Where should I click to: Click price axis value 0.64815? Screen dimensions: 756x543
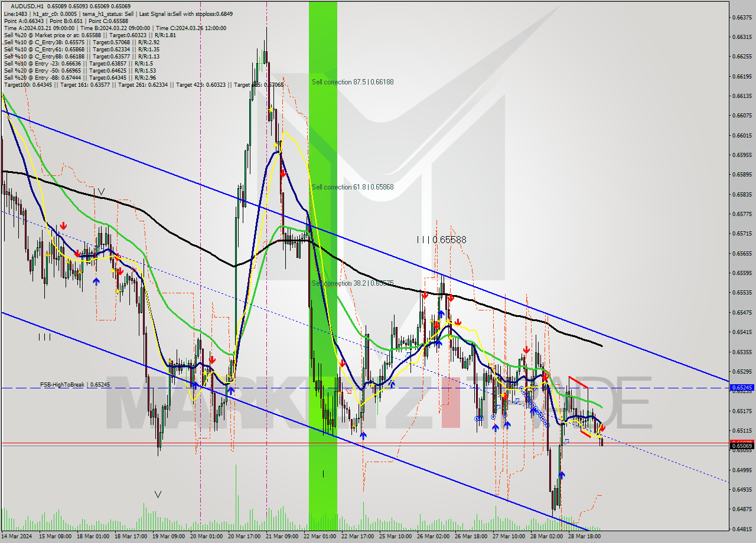[x=742, y=529]
